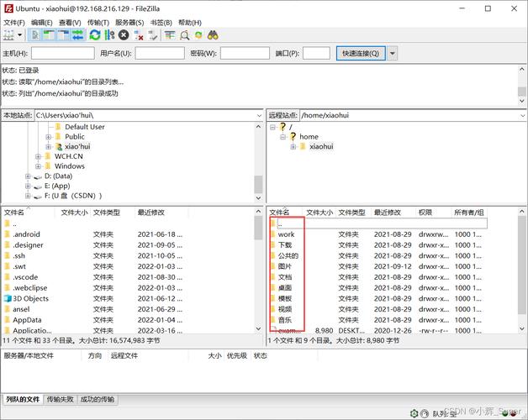
Task: Open the quick connect history dropdown
Action: point(393,53)
